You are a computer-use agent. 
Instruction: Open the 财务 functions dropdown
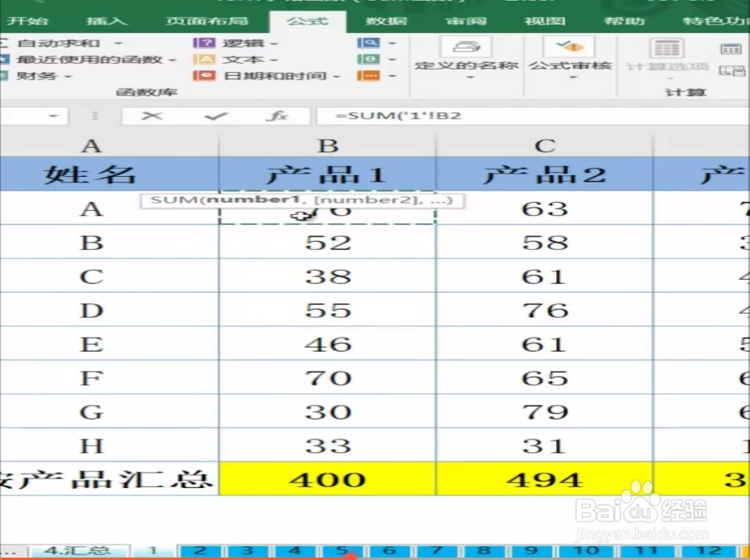point(68,77)
